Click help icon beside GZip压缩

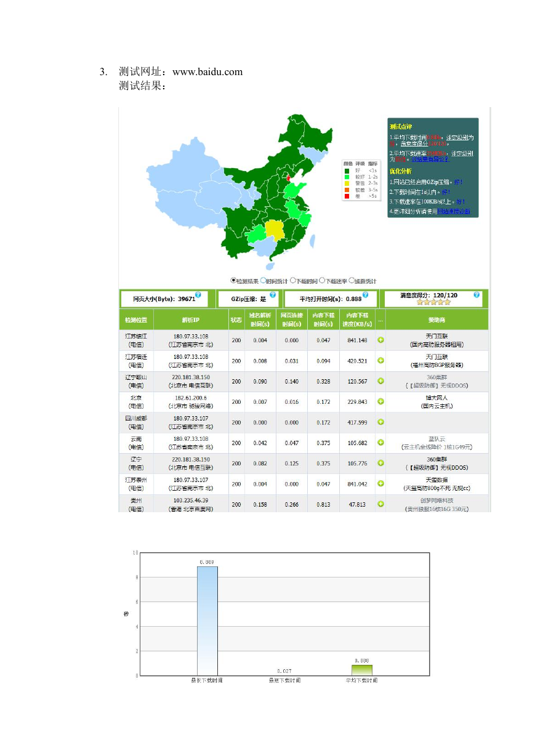pyautogui.click(x=273, y=295)
